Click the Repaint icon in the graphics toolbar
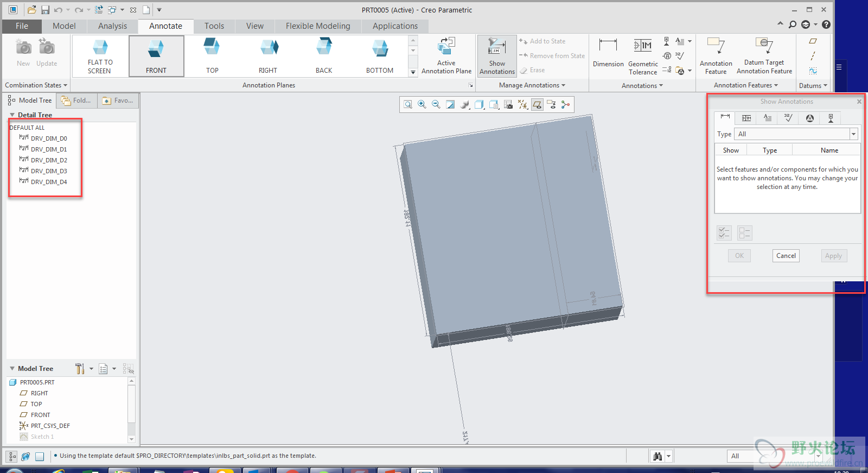The height and width of the screenshot is (473, 868). (x=450, y=104)
